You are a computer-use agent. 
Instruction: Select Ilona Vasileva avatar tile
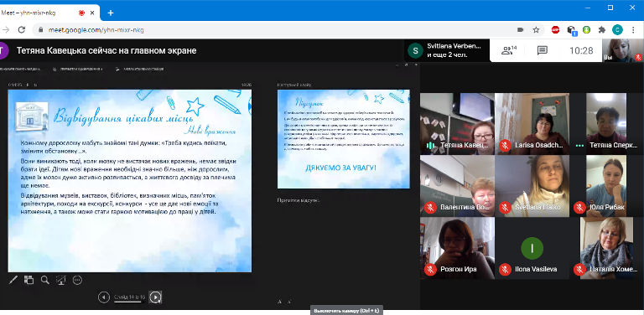pyautogui.click(x=532, y=248)
